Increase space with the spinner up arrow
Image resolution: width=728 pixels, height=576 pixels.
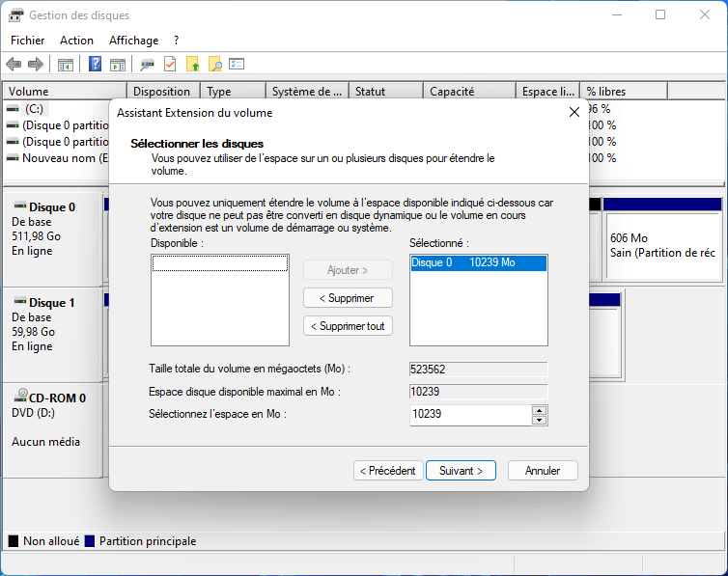(539, 410)
